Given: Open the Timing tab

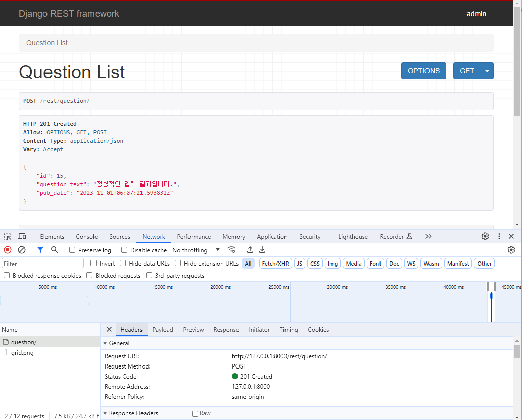Looking at the screenshot, I should coord(289,330).
